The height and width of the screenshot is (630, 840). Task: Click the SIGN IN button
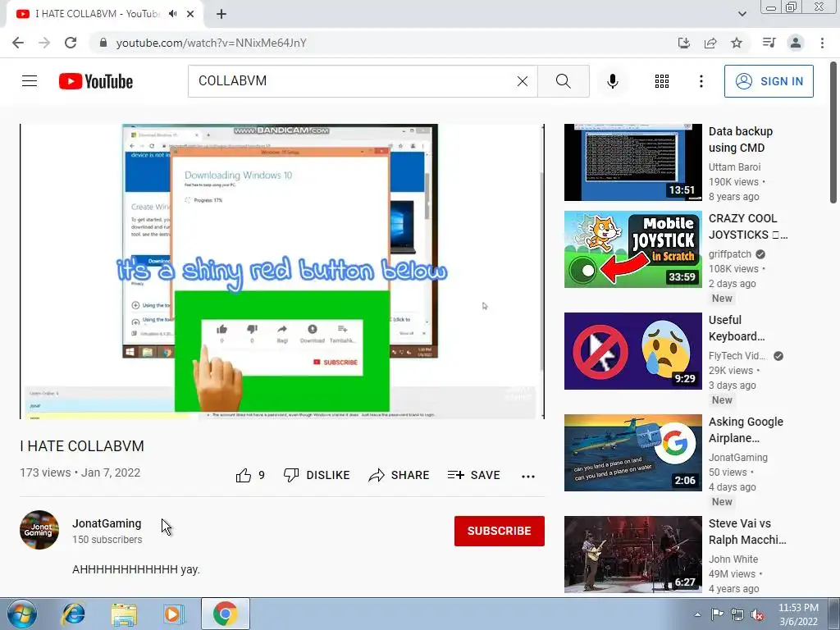[x=769, y=81]
